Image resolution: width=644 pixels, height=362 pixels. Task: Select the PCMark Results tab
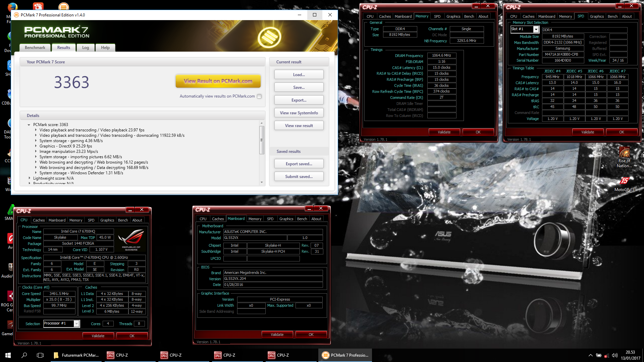pos(64,48)
